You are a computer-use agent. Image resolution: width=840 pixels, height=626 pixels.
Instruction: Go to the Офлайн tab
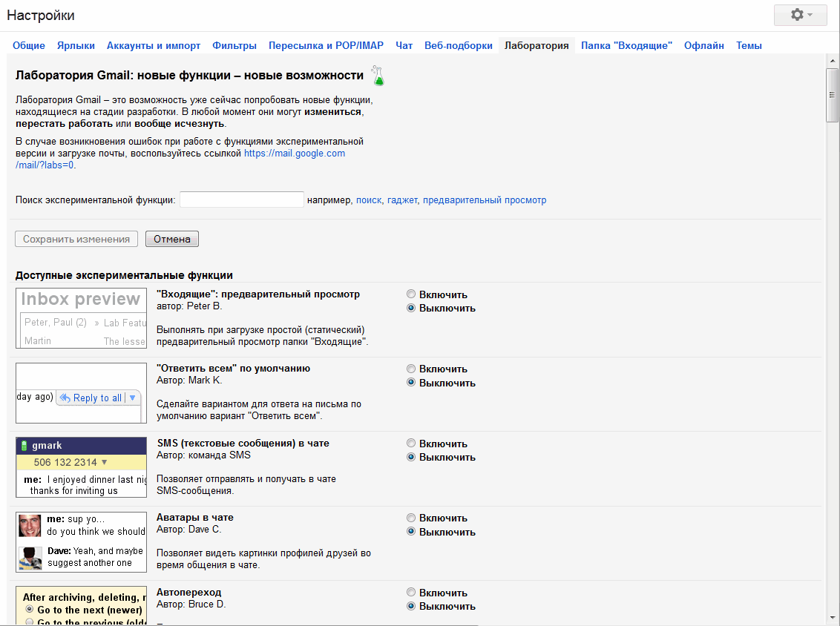(x=704, y=45)
